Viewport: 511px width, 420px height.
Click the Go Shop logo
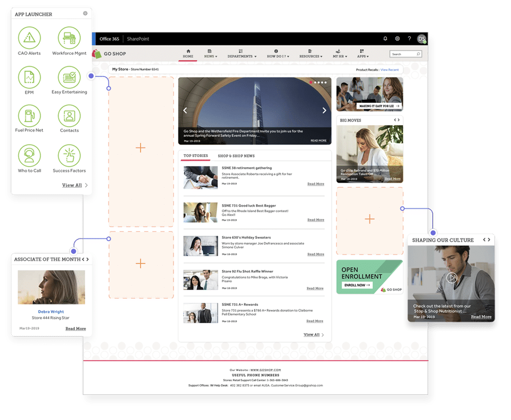pos(109,54)
